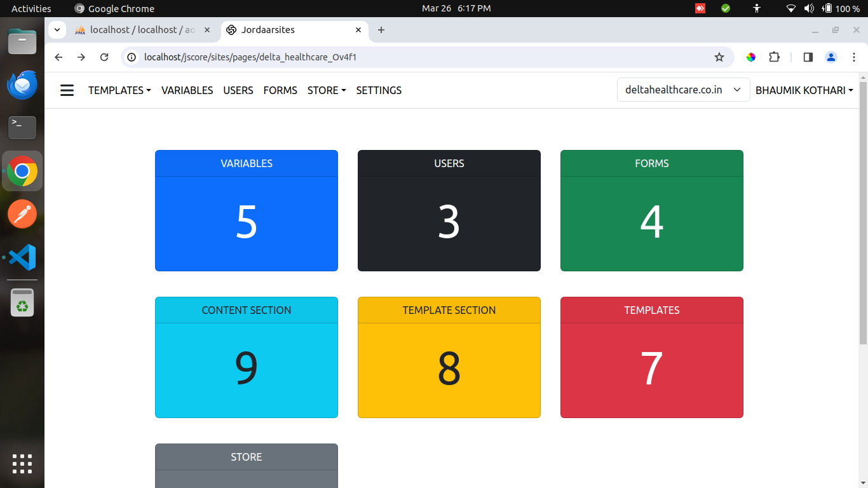The height and width of the screenshot is (488, 868).
Task: Expand the STORE dropdown menu
Action: (x=326, y=90)
